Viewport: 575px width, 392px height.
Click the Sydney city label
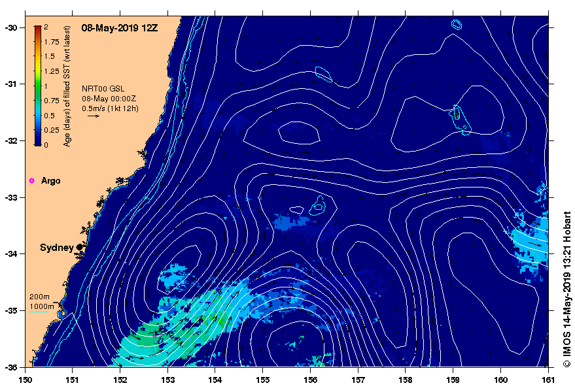tap(57, 248)
